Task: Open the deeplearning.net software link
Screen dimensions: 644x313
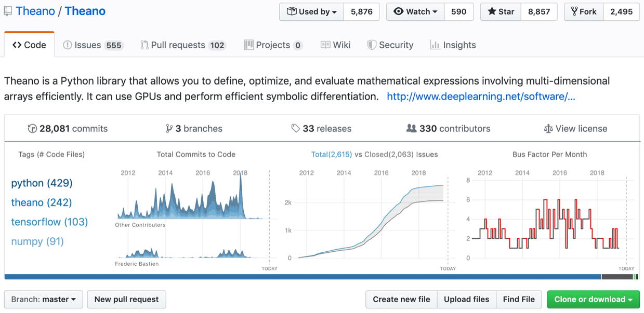Action: point(481,97)
